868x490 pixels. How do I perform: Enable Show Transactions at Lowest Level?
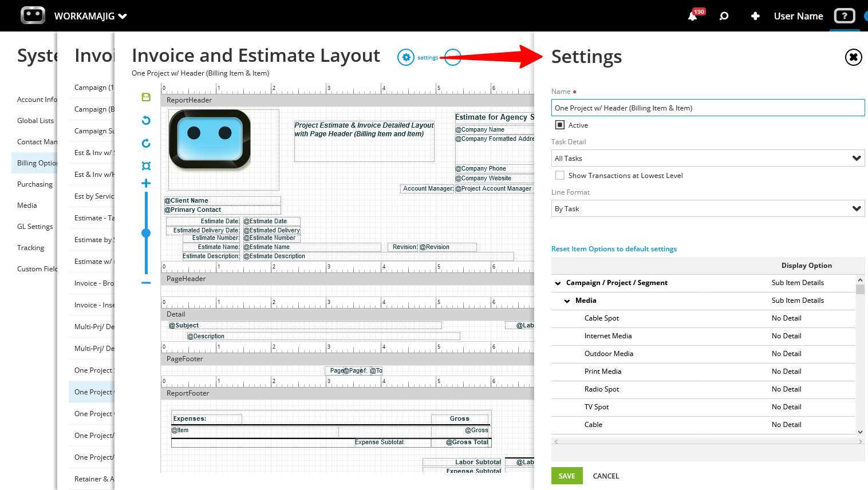pyautogui.click(x=560, y=175)
